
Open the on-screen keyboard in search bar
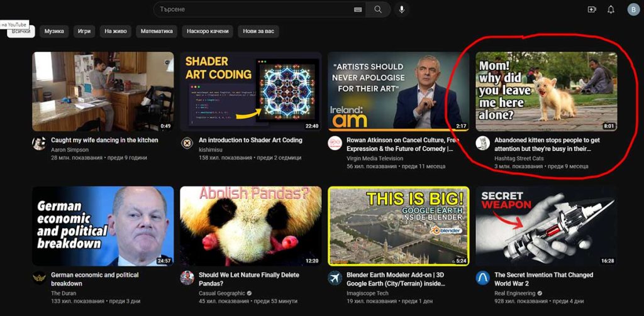[x=358, y=9]
